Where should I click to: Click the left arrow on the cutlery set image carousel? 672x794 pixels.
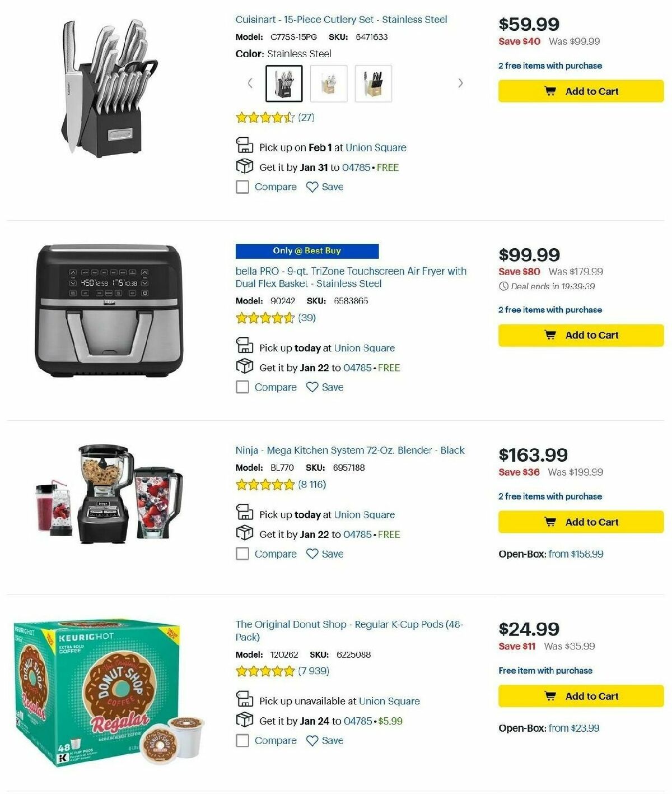250,82
